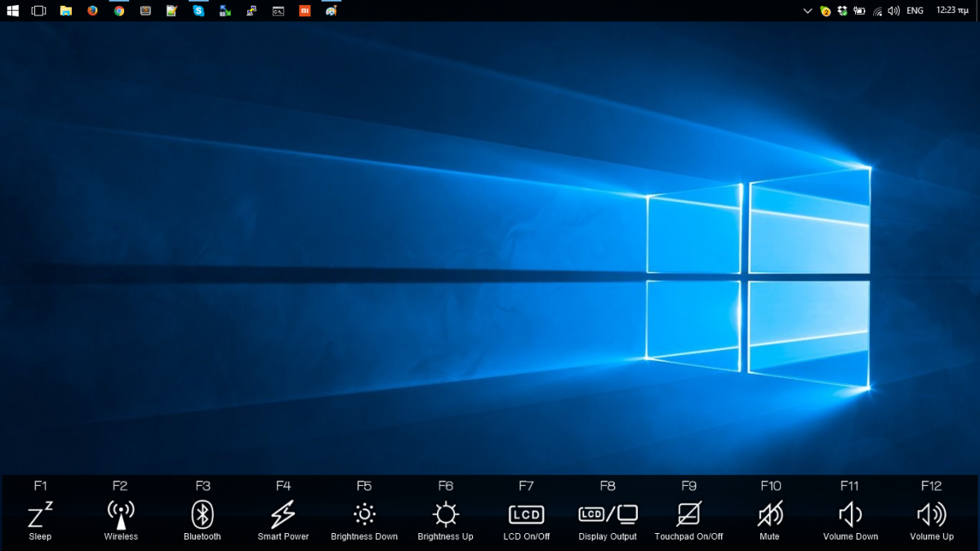Click the Volume Up speaker icon
980x551 pixels.
pyautogui.click(x=932, y=514)
